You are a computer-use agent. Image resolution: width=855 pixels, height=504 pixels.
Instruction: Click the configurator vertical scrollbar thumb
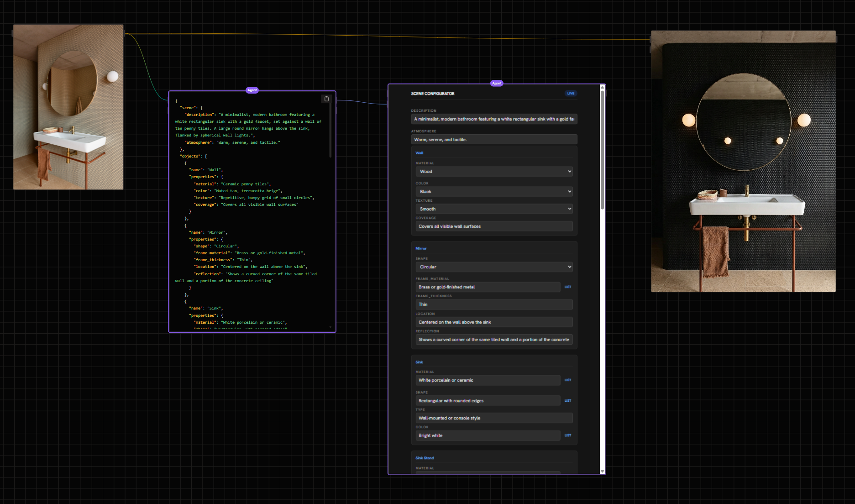[602, 150]
